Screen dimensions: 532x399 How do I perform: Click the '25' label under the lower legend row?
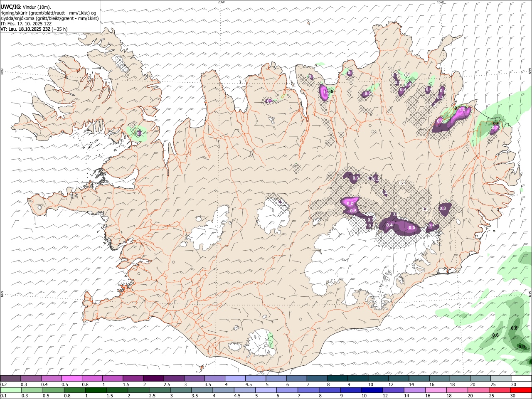coord(492,396)
